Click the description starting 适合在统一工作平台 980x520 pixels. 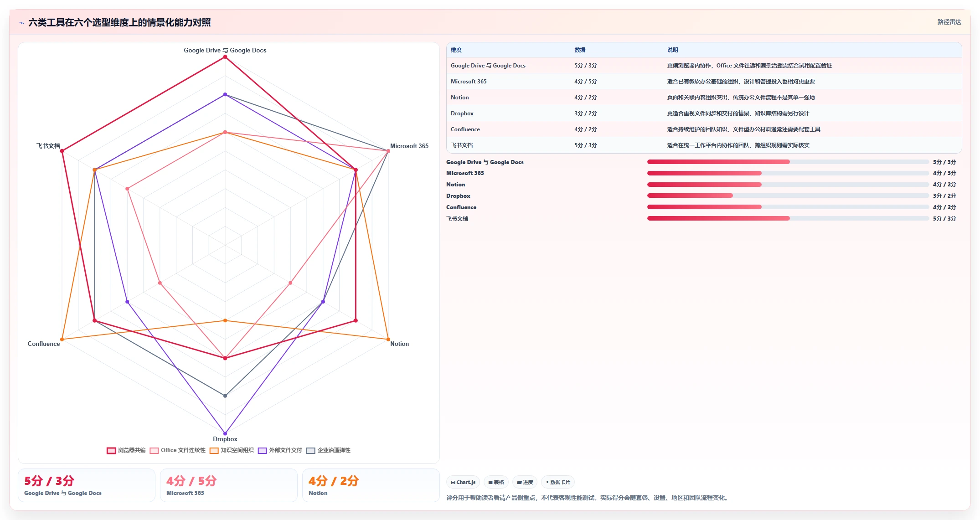tap(738, 145)
